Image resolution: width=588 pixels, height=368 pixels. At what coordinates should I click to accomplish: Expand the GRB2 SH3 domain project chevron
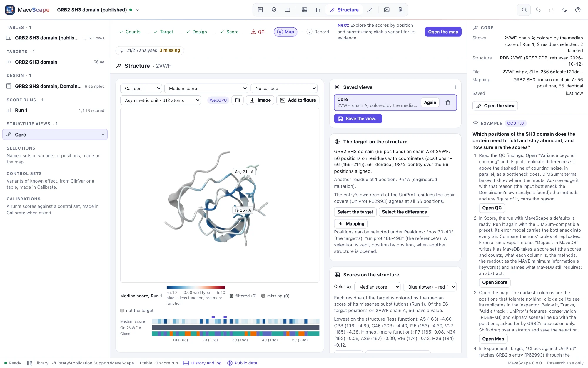tap(137, 10)
